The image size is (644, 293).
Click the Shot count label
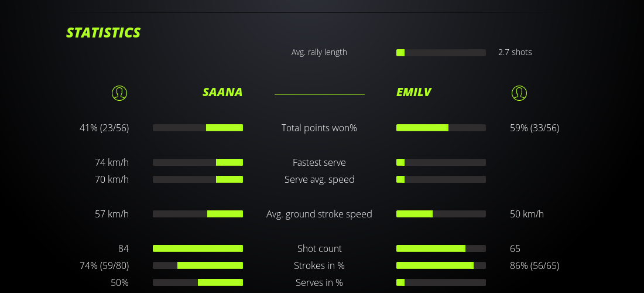[319, 248]
